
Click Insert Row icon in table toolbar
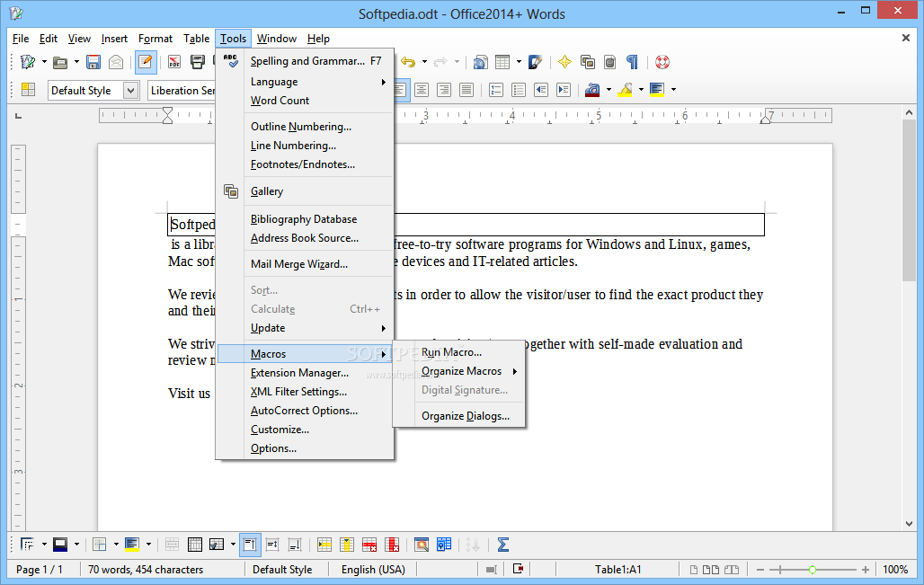(324, 545)
